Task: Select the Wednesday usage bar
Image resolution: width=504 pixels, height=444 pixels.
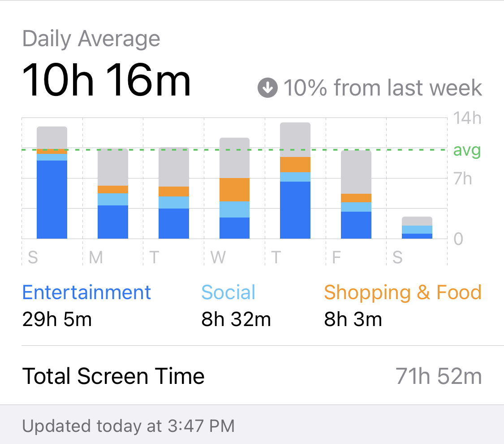Action: tap(234, 188)
